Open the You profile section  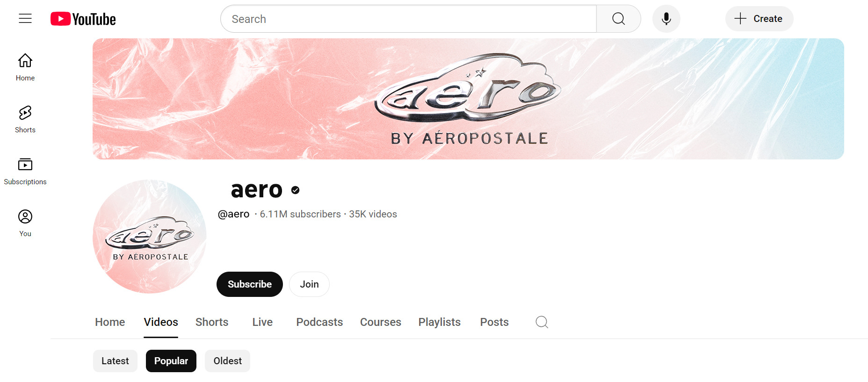pos(25,223)
